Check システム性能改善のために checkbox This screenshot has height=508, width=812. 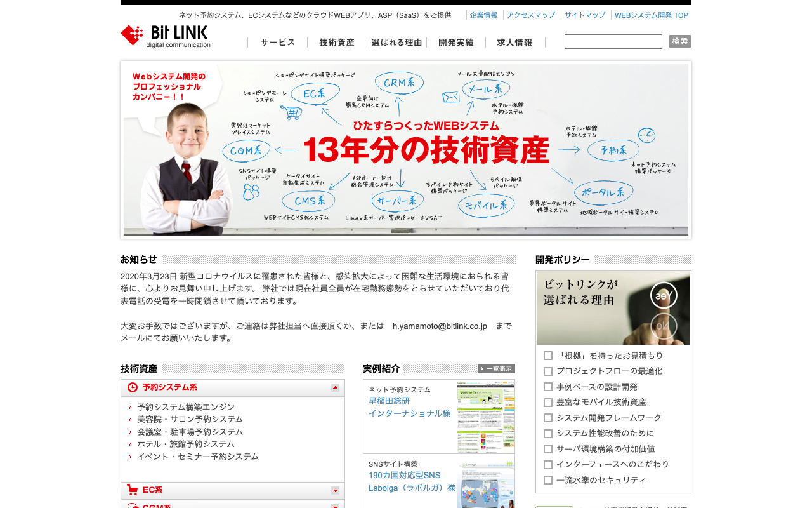point(548,434)
